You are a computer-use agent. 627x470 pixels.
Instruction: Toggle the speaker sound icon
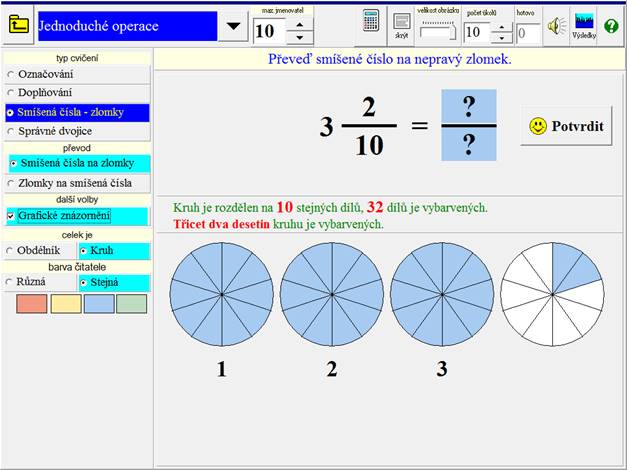pyautogui.click(x=557, y=26)
